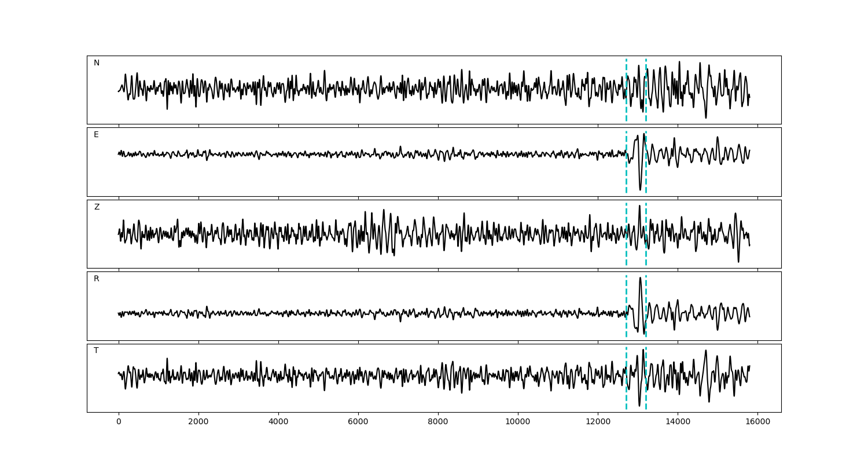Image resolution: width=868 pixels, height=463 pixels.
Task: Click the 4000 x-axis tick label
Action: [x=278, y=422]
